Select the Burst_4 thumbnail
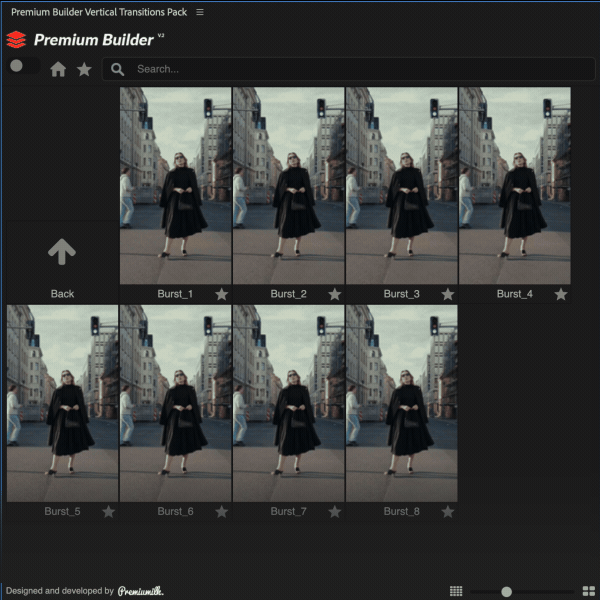 (x=515, y=186)
